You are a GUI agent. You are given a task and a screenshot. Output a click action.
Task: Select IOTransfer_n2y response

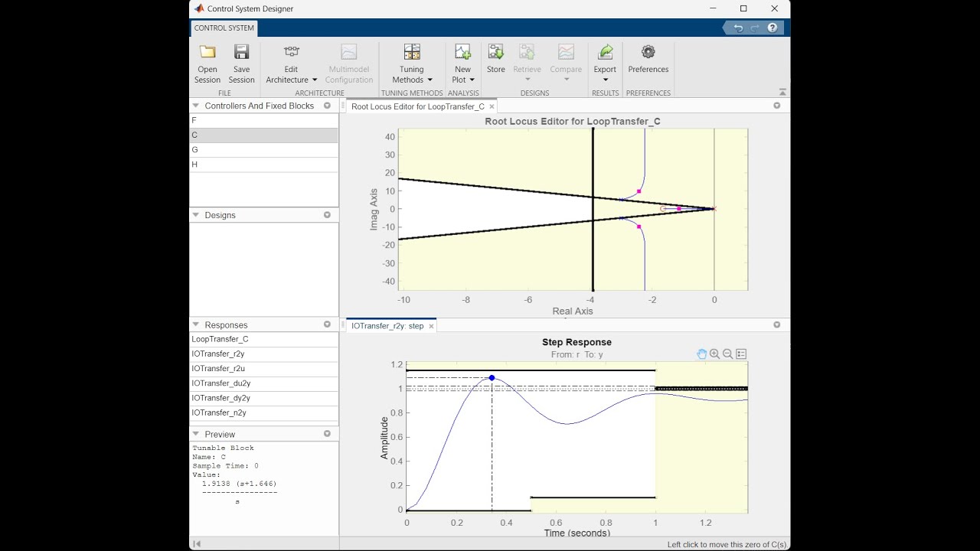point(263,413)
